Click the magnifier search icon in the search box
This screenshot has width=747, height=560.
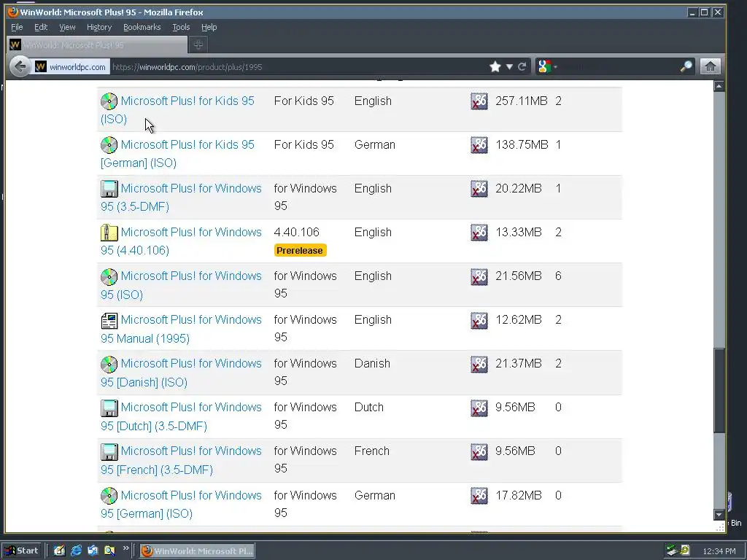pyautogui.click(x=686, y=66)
